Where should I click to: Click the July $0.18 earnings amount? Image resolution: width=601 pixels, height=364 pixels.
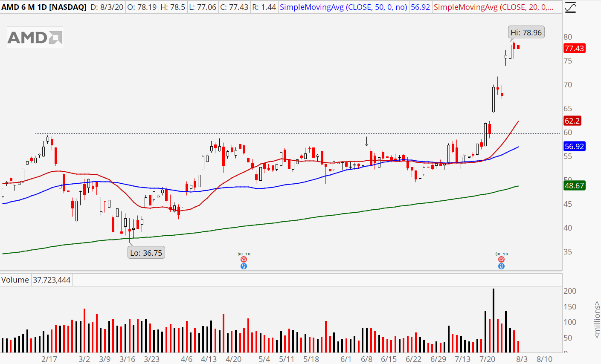(x=501, y=254)
